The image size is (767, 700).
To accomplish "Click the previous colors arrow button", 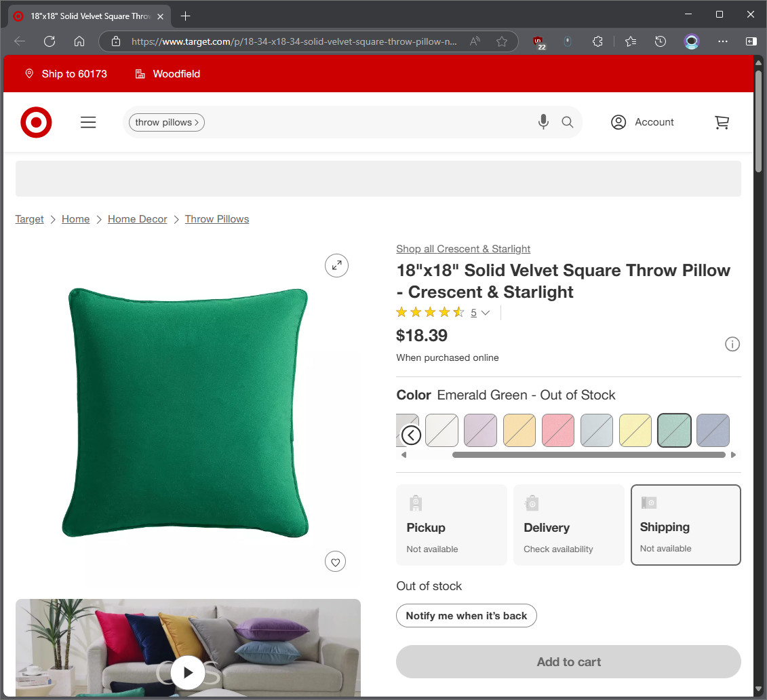I will 412,434.
